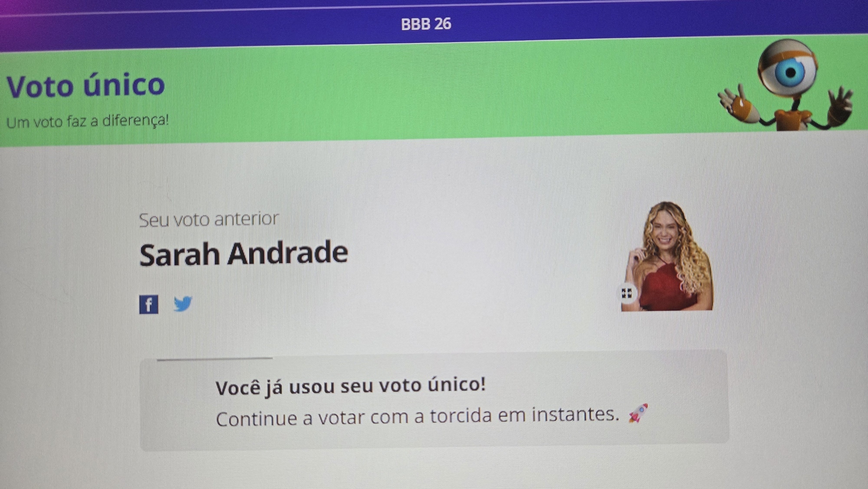Open the BBB 26 header title
Image resolution: width=868 pixels, height=489 pixels.
coord(426,24)
